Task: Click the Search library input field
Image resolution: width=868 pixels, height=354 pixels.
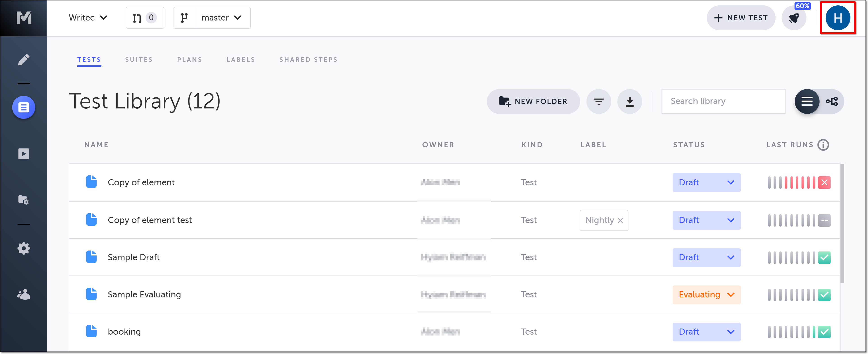Action: click(723, 101)
